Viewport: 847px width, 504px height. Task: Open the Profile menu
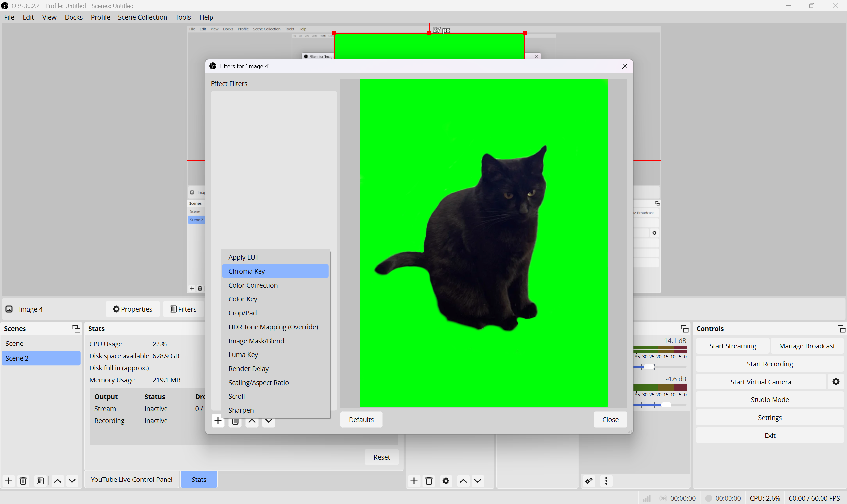pyautogui.click(x=101, y=17)
